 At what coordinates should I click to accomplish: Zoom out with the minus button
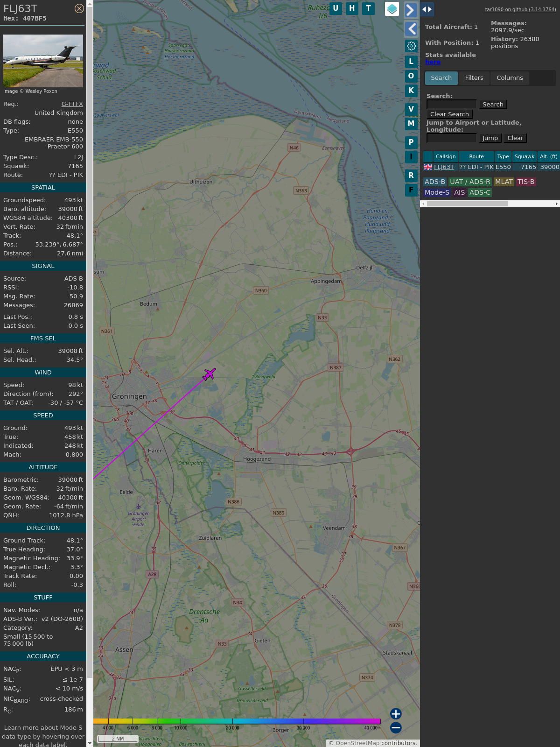396,727
